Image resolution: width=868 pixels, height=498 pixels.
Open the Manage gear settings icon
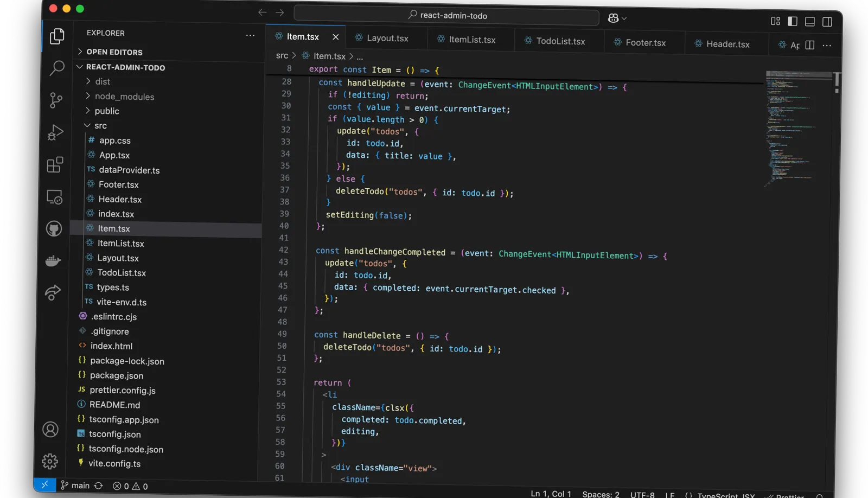(x=50, y=461)
